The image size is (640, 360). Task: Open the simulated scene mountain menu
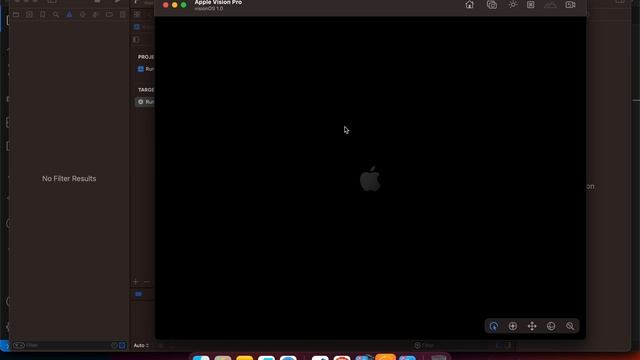[x=550, y=5]
